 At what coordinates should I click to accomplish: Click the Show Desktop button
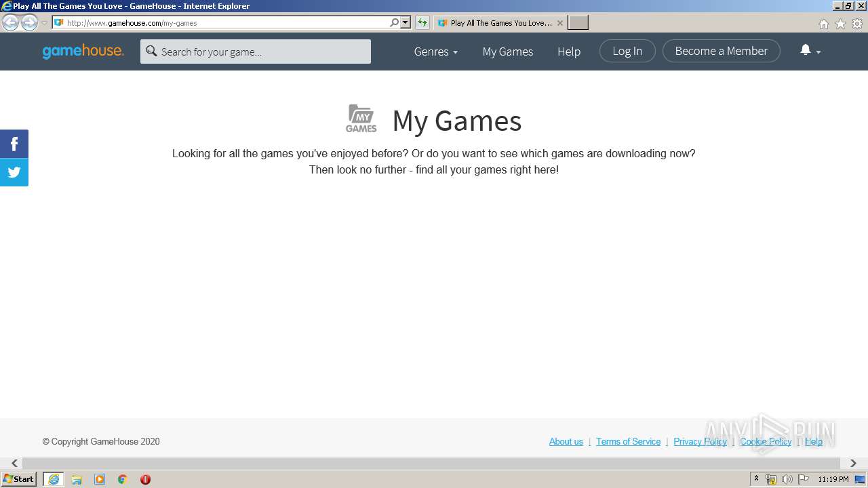(861, 479)
